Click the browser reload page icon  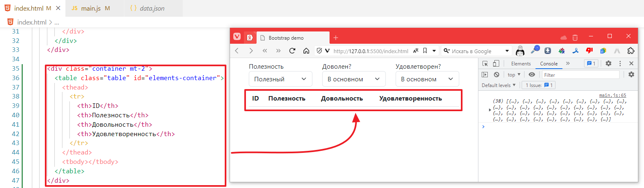click(x=292, y=51)
